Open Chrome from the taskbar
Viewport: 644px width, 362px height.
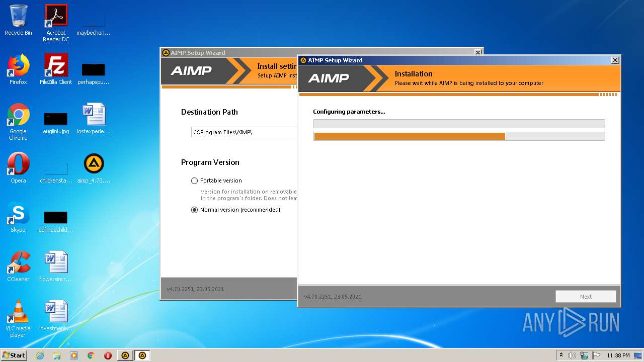(x=91, y=355)
